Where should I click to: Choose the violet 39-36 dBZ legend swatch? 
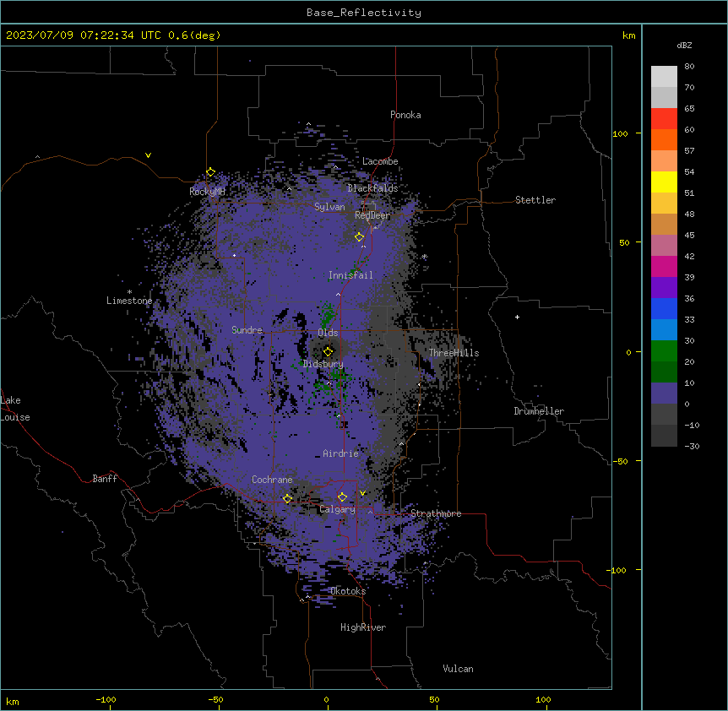point(664,288)
